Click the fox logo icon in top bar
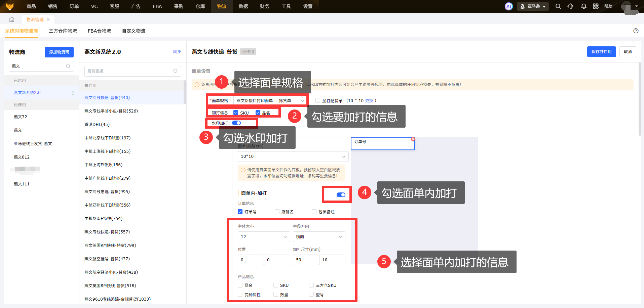Viewport: 644px width, 308px height. [10, 6]
